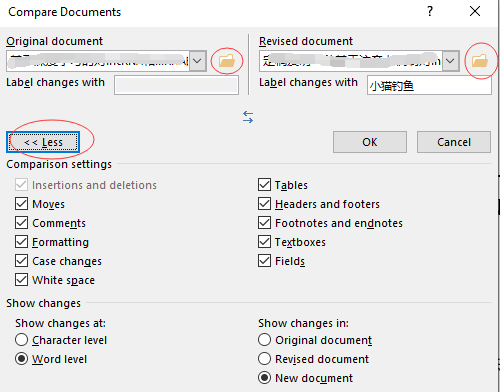Collapse options with the Less button
This screenshot has height=392, width=500.
coord(43,142)
